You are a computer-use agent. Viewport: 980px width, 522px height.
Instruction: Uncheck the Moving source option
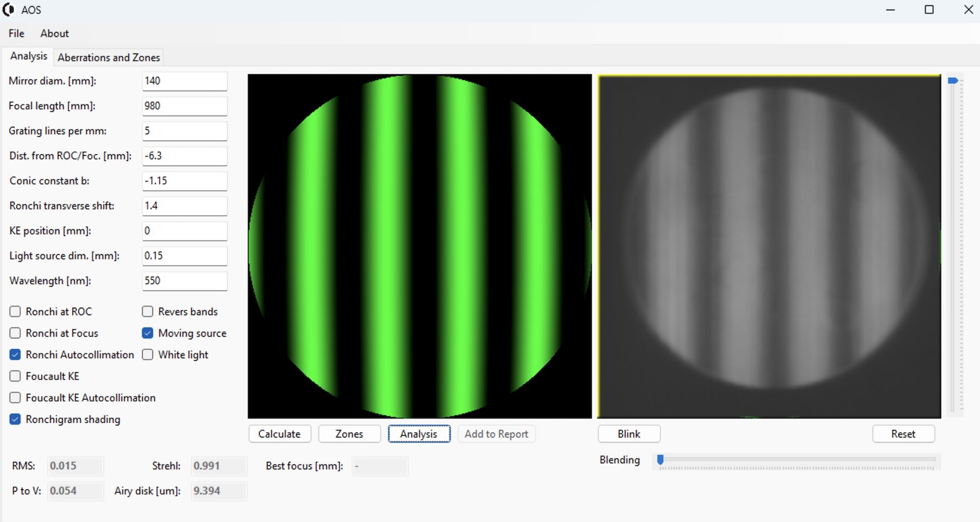(148, 333)
